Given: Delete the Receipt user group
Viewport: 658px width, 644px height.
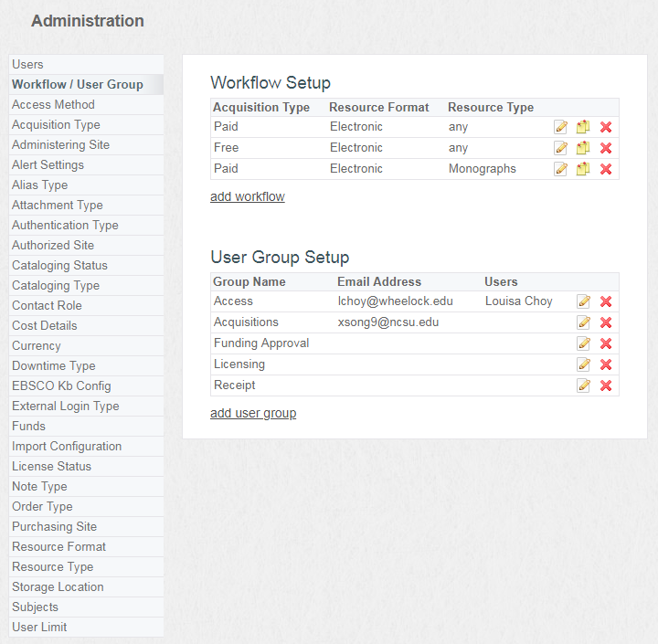Looking at the screenshot, I should [606, 385].
